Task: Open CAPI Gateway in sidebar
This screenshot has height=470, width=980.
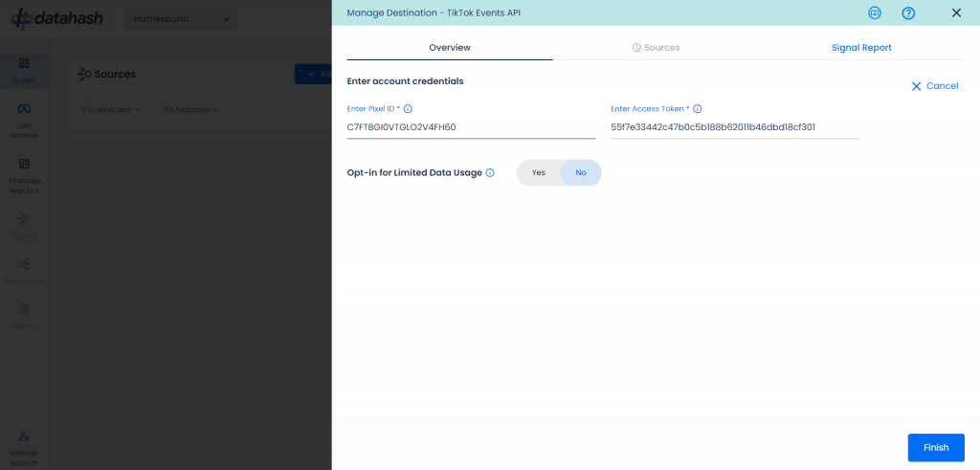Action: (x=24, y=122)
